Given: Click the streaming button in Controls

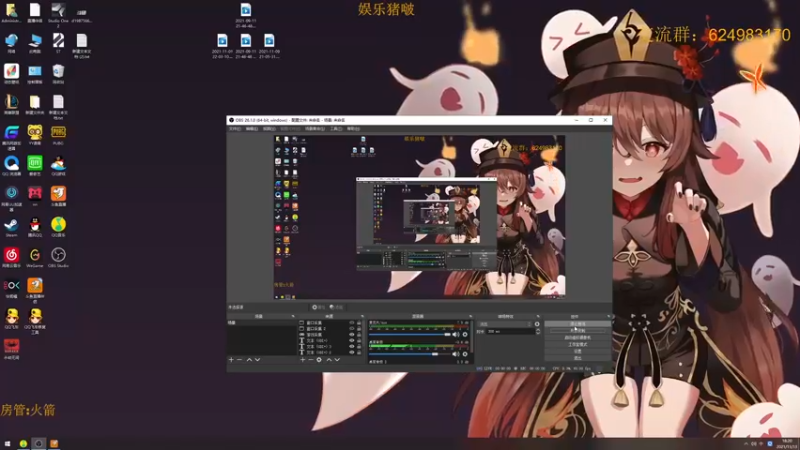Looking at the screenshot, I should 577,324.
